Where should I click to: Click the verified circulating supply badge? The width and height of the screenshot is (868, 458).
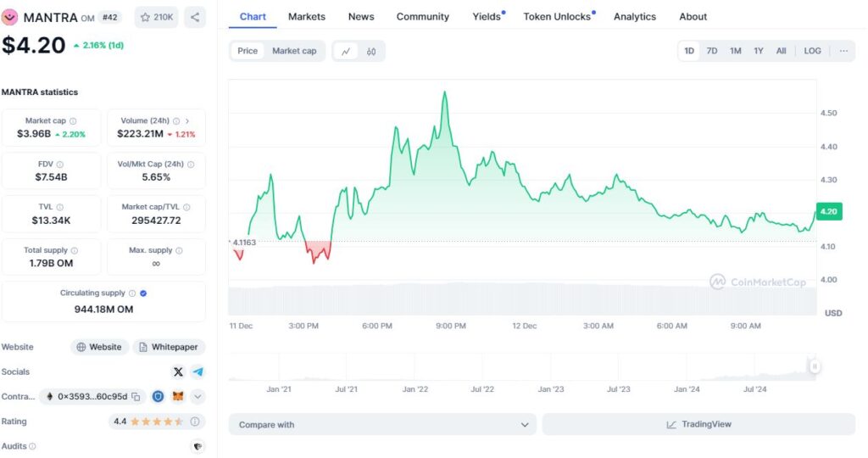tap(143, 293)
